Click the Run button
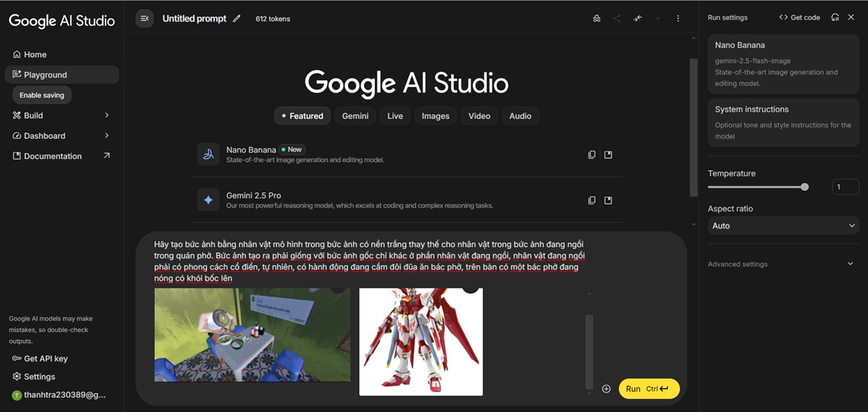The image size is (868, 412). tap(649, 389)
